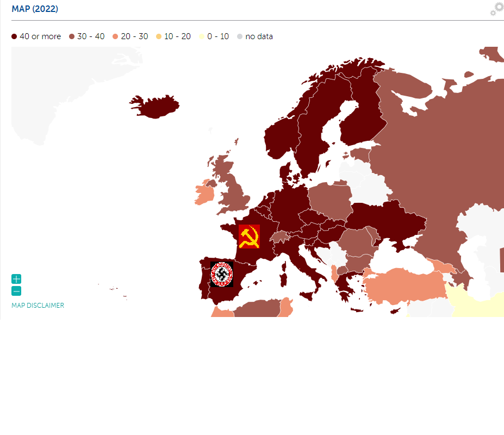Select the '0 - 10' legend label
Viewport: 504px width, 435px height.
(218, 36)
